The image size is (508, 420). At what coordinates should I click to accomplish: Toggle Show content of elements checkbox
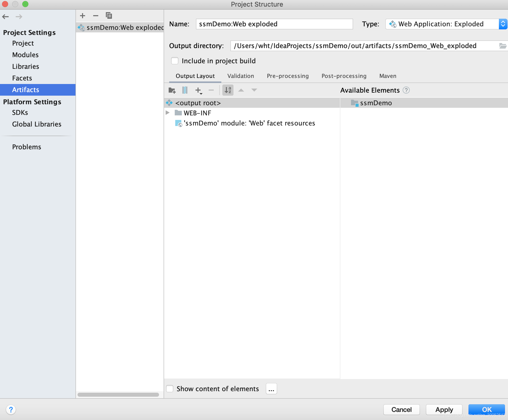pos(170,389)
